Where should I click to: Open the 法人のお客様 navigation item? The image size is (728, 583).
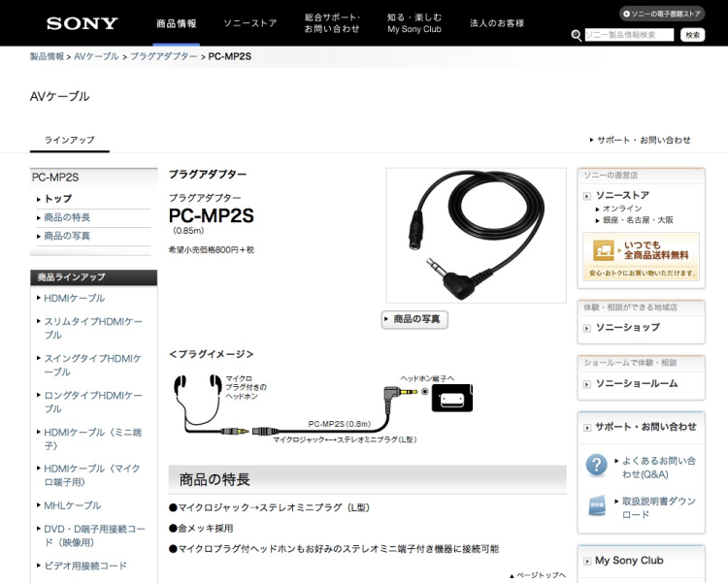coord(497,23)
